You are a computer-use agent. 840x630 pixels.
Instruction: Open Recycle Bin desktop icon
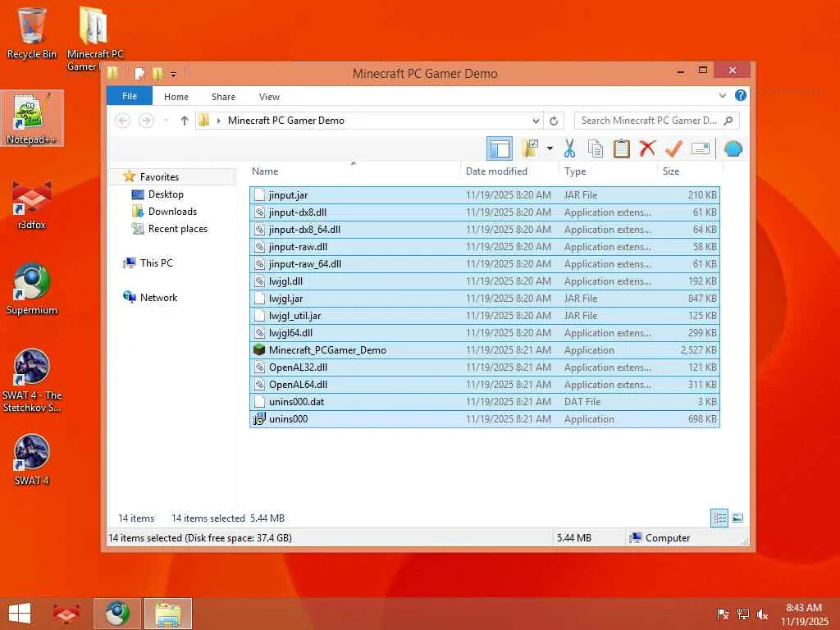pyautogui.click(x=32, y=33)
